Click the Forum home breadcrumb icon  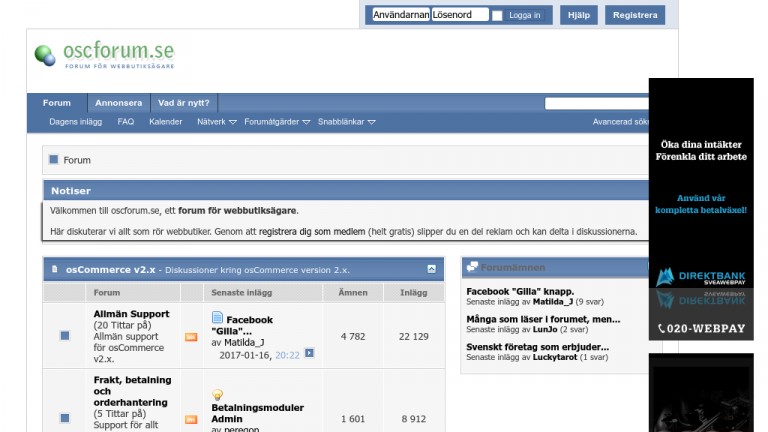pos(54,160)
